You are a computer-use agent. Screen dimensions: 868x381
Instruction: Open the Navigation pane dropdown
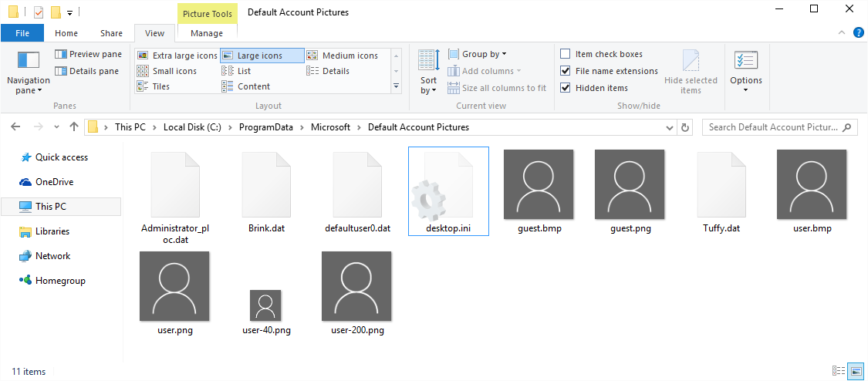[x=29, y=73]
